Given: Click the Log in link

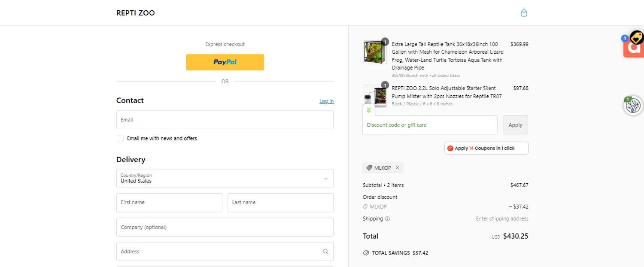Looking at the screenshot, I should coord(326,101).
